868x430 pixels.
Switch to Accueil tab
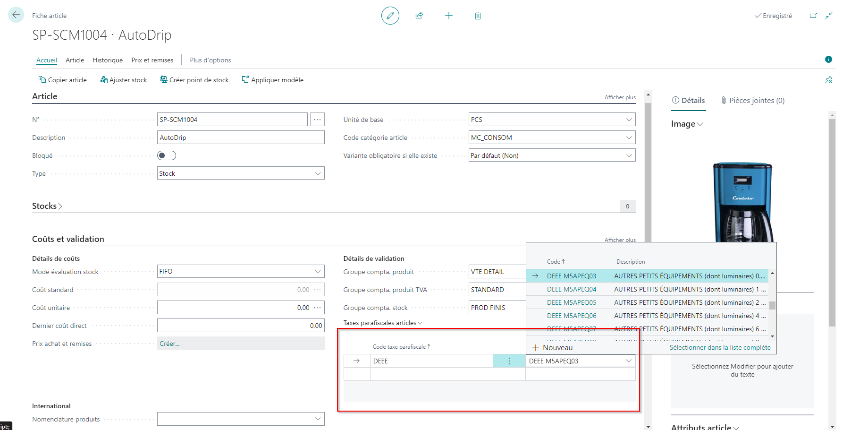pyautogui.click(x=47, y=60)
